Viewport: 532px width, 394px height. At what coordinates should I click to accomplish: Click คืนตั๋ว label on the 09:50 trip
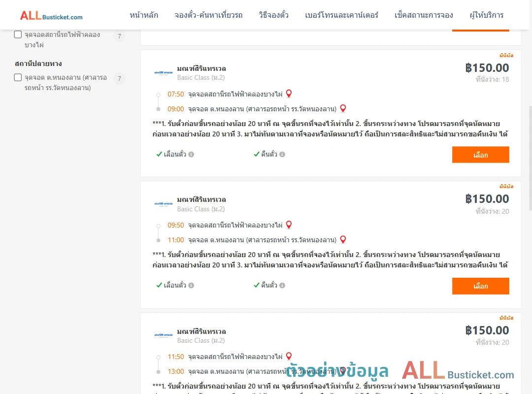tap(269, 286)
